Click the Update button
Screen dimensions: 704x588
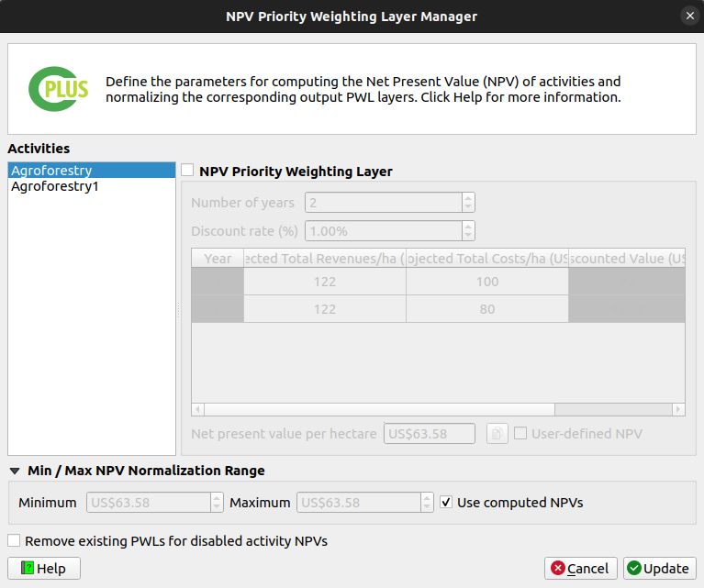[x=660, y=568]
